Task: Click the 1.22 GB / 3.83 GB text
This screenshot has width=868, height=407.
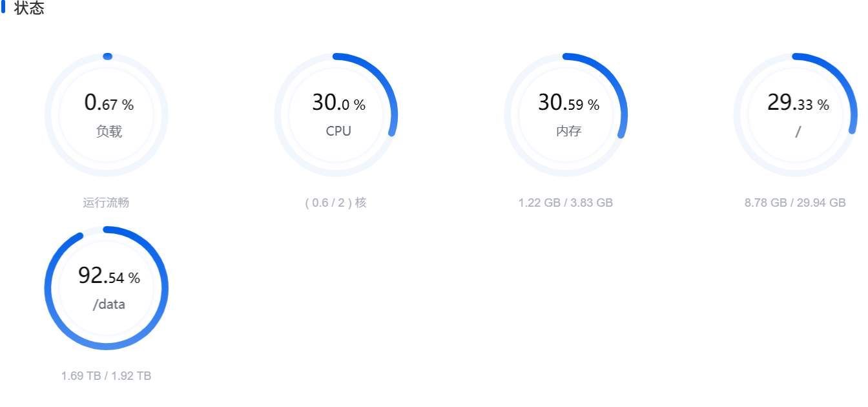Action: (x=566, y=203)
